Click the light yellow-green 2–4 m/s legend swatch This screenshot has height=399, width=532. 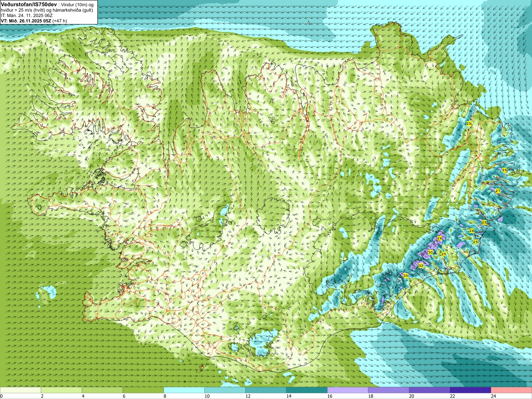tap(61, 390)
